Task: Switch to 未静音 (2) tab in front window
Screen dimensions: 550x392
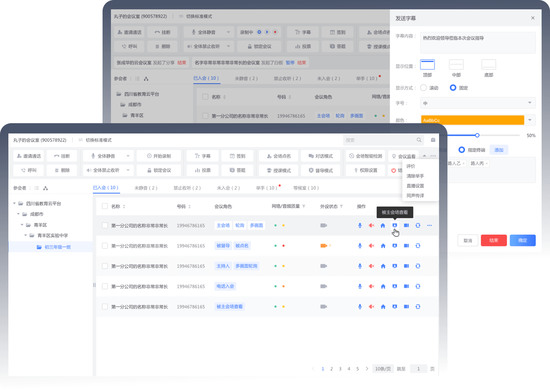Action: [x=146, y=188]
